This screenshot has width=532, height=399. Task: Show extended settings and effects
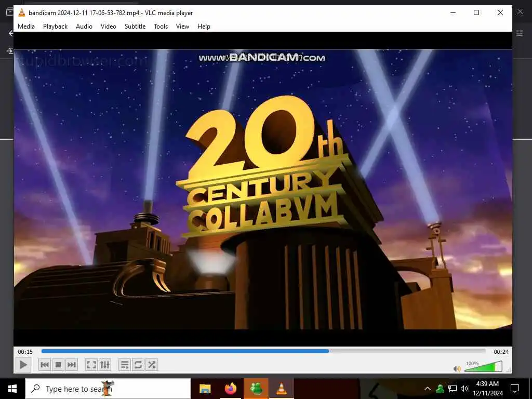[105, 365]
